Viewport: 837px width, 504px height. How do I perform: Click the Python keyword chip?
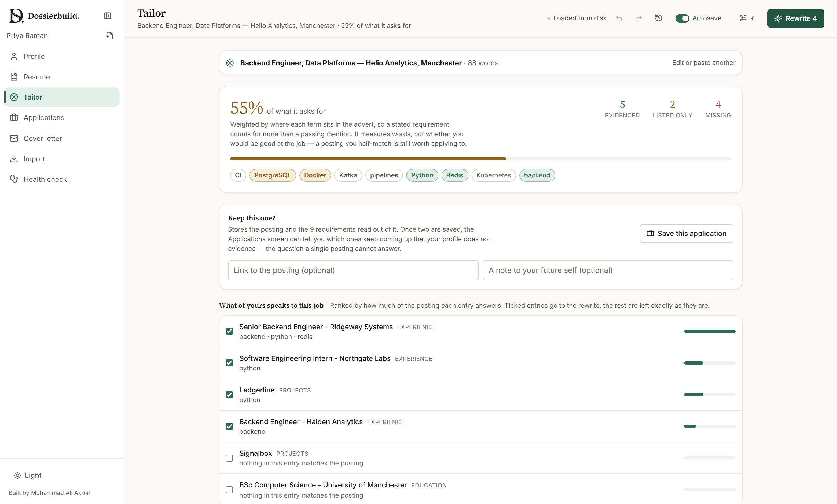(x=422, y=175)
